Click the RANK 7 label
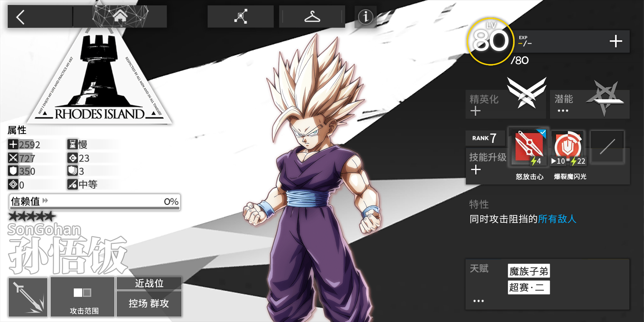The width and height of the screenshot is (644, 322). [x=485, y=138]
